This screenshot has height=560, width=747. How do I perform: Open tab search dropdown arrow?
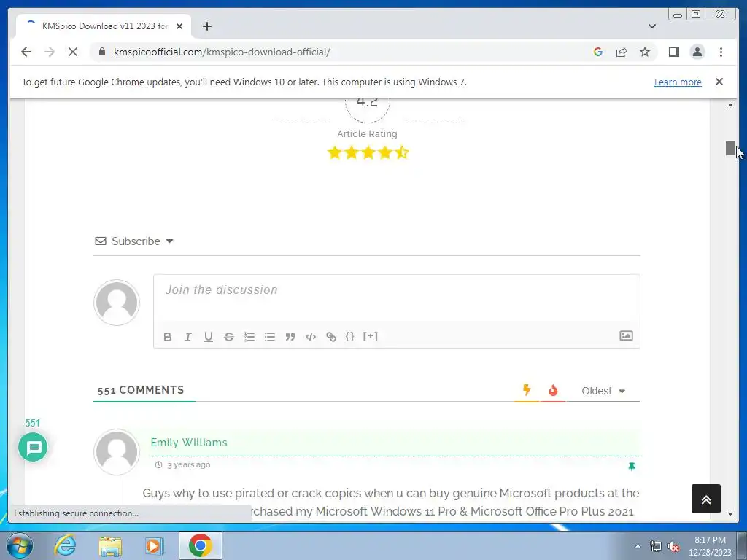[651, 26]
